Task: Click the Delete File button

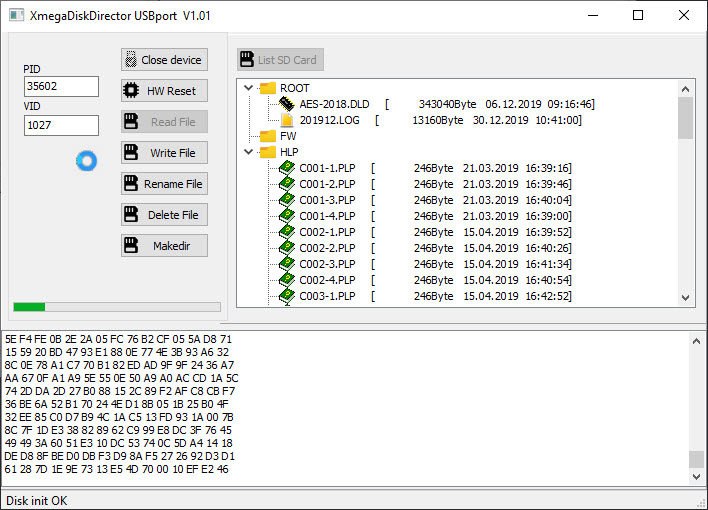Action: point(164,215)
